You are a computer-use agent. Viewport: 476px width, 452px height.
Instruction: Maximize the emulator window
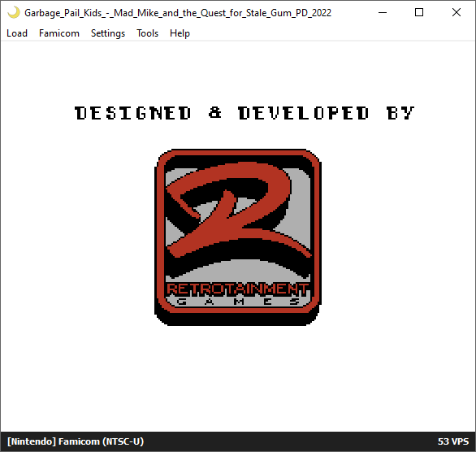pyautogui.click(x=419, y=12)
